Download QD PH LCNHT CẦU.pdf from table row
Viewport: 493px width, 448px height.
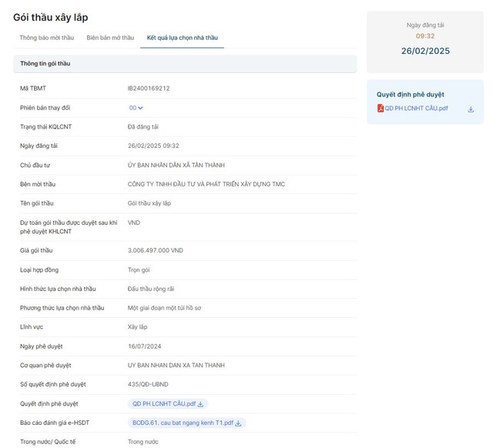202,404
